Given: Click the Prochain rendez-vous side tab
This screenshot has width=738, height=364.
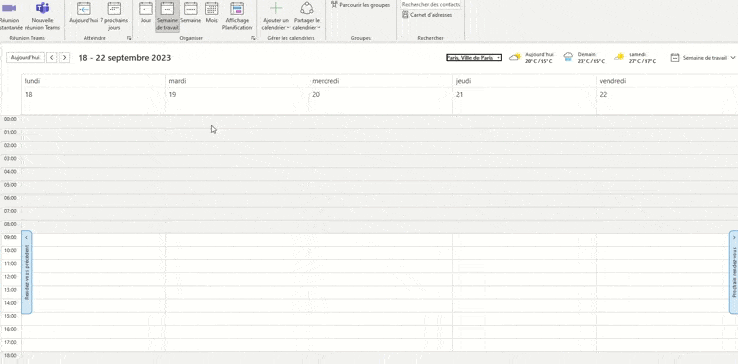Looking at the screenshot, I should 733,272.
